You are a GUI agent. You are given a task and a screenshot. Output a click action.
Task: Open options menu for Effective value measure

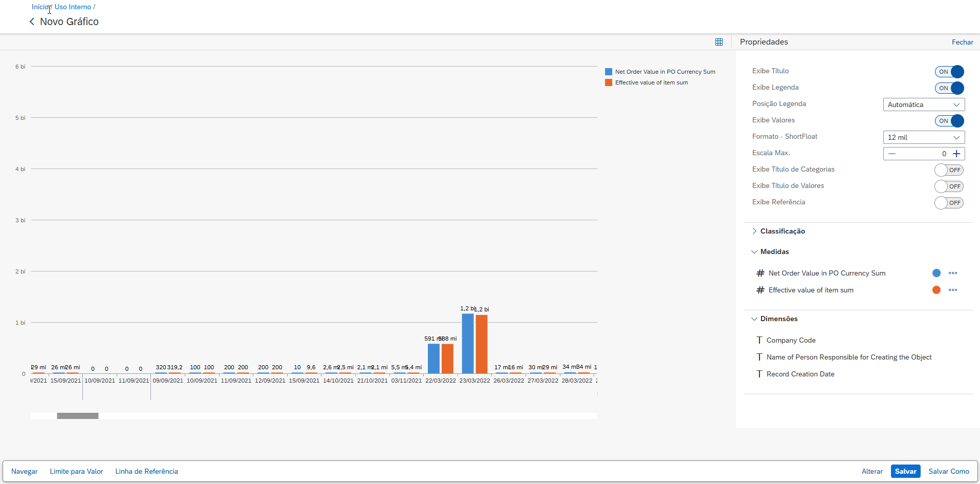coord(952,290)
